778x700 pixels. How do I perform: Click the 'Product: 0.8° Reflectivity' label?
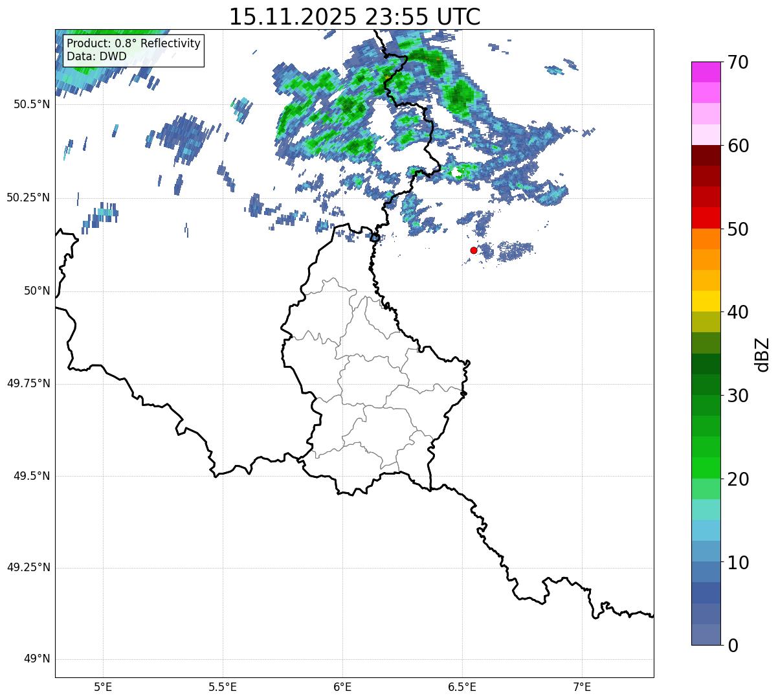click(x=134, y=43)
